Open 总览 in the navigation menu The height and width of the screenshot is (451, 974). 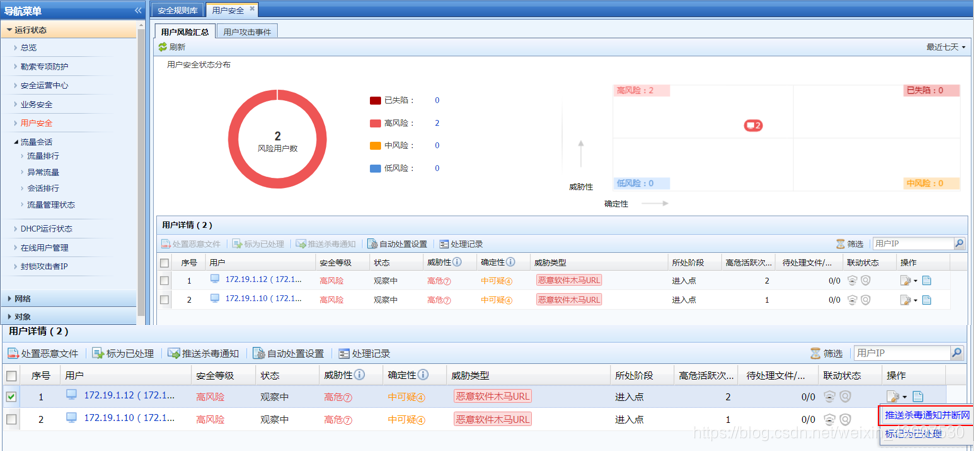point(29,47)
